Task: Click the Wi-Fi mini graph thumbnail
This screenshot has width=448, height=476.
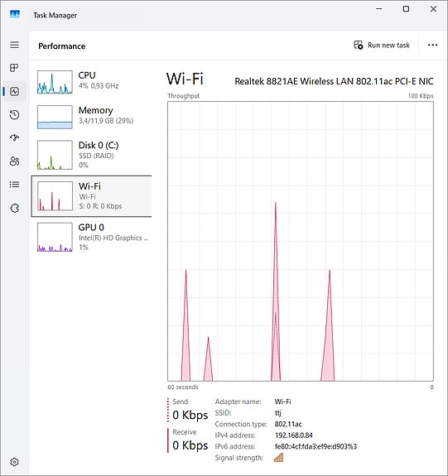Action: click(55, 196)
